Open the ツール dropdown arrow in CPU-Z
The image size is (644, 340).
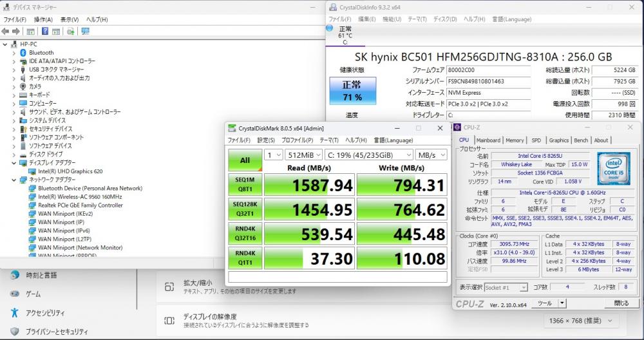click(x=562, y=303)
